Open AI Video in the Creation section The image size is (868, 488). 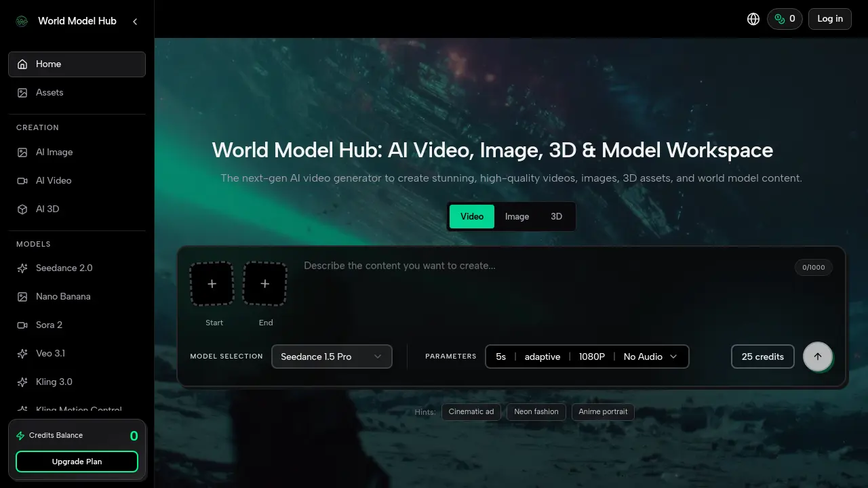point(77,181)
